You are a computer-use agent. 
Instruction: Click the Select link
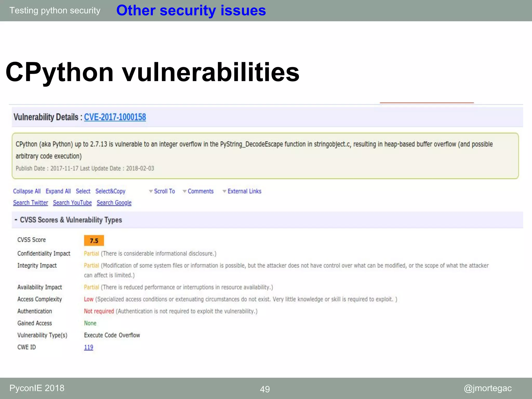coord(83,191)
